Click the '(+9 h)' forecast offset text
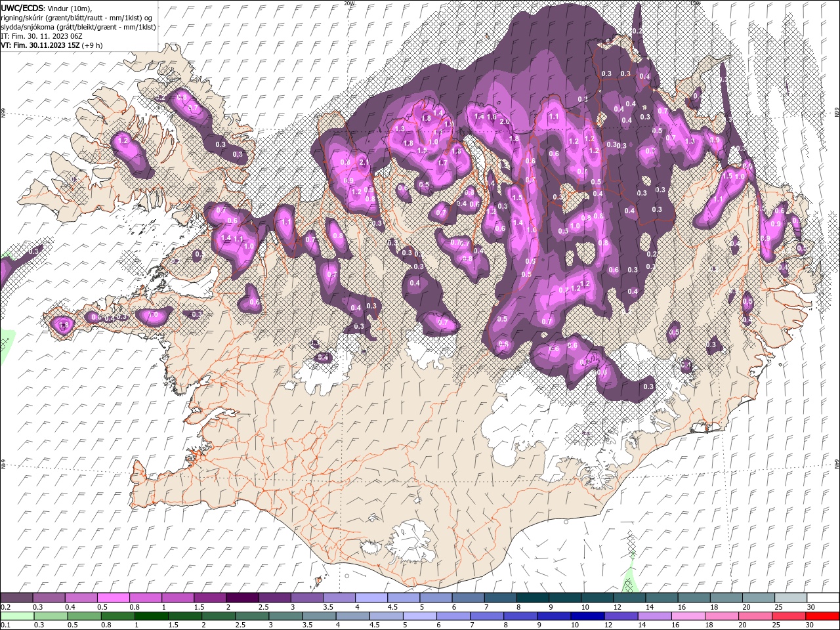This screenshot has width=840, height=630. pos(93,45)
